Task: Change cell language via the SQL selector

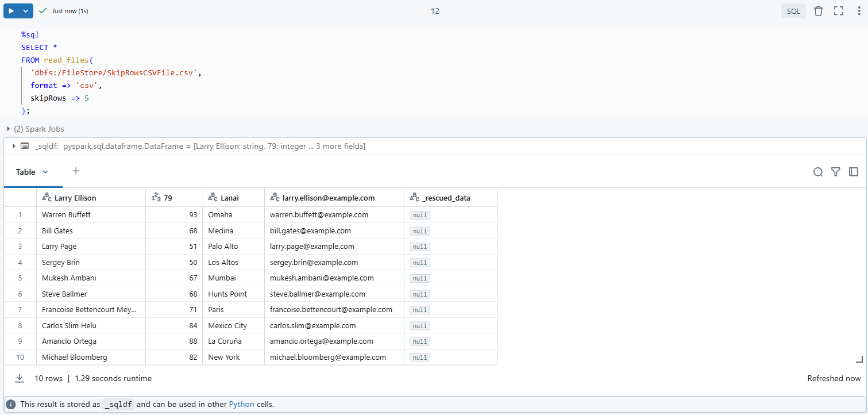Action: (793, 10)
